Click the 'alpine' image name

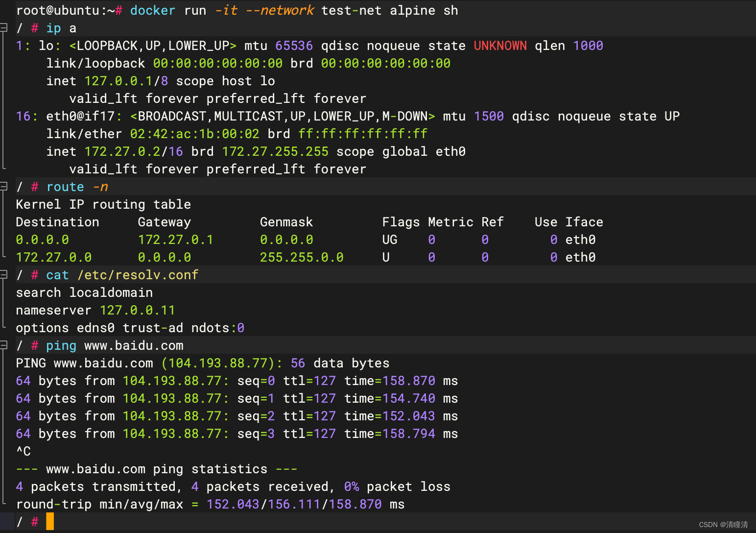(412, 10)
